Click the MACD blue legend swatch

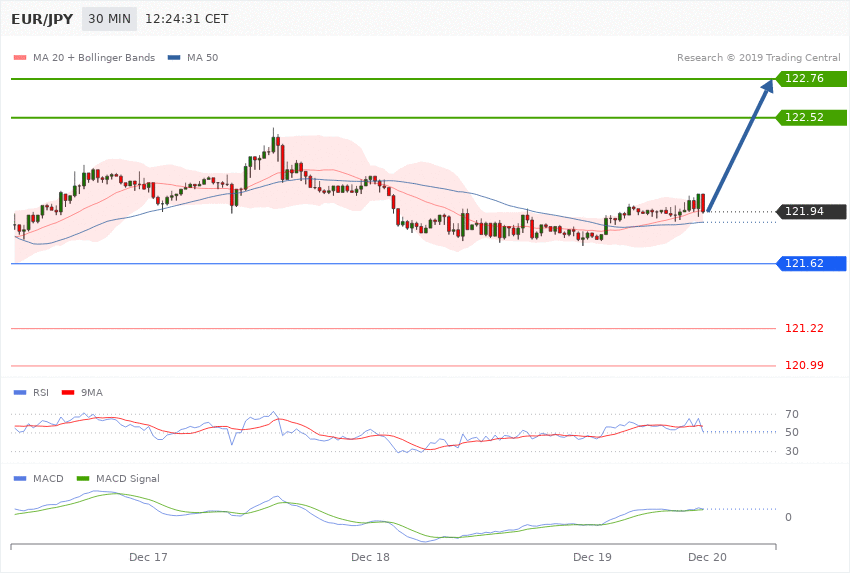click(x=20, y=479)
